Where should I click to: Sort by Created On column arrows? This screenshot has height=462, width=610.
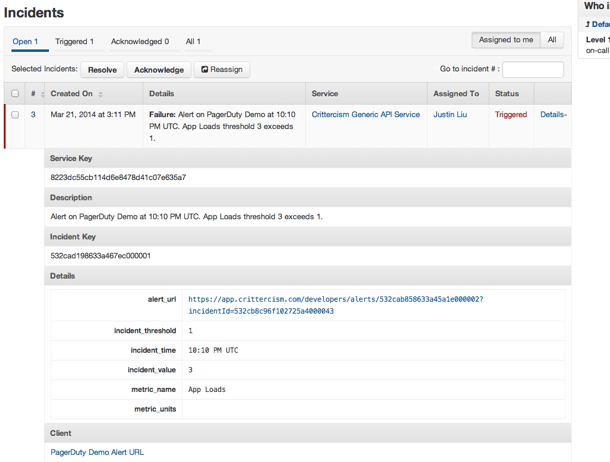[100, 94]
